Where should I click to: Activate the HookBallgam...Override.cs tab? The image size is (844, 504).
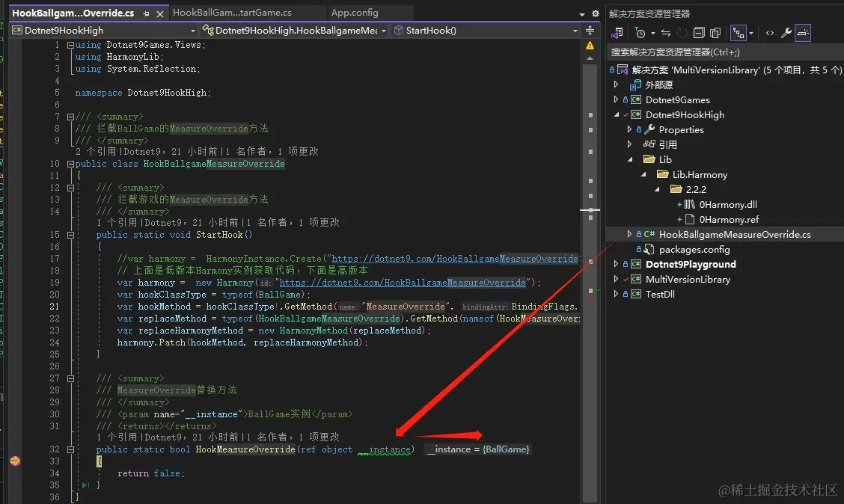click(x=73, y=13)
